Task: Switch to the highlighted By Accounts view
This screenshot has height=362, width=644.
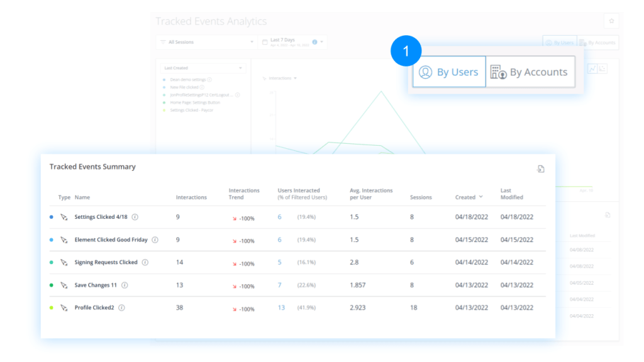Action: click(x=530, y=72)
